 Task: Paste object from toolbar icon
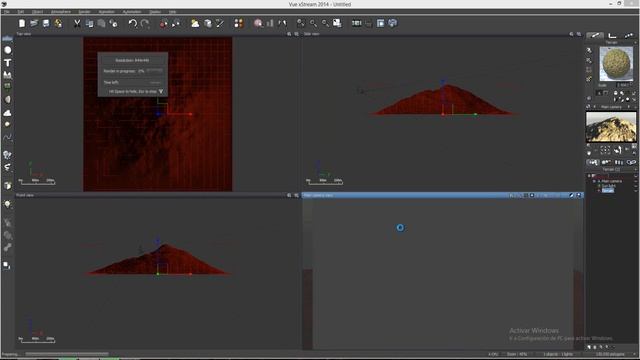coord(101,23)
